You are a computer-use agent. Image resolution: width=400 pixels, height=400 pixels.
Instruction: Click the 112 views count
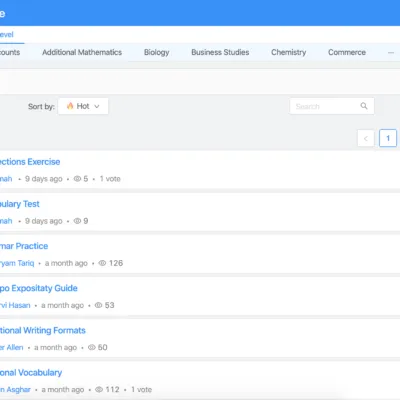[x=112, y=389]
